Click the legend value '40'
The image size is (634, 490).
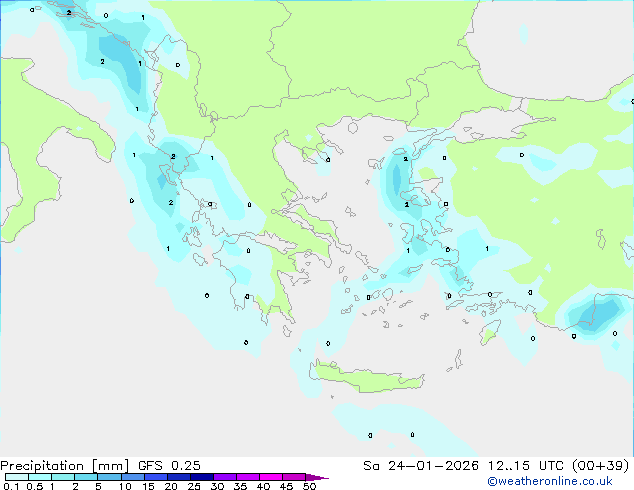point(263,486)
